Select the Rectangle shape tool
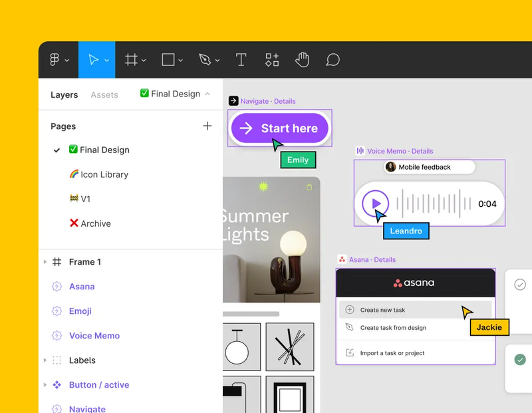This screenshot has height=413, width=532. click(168, 60)
